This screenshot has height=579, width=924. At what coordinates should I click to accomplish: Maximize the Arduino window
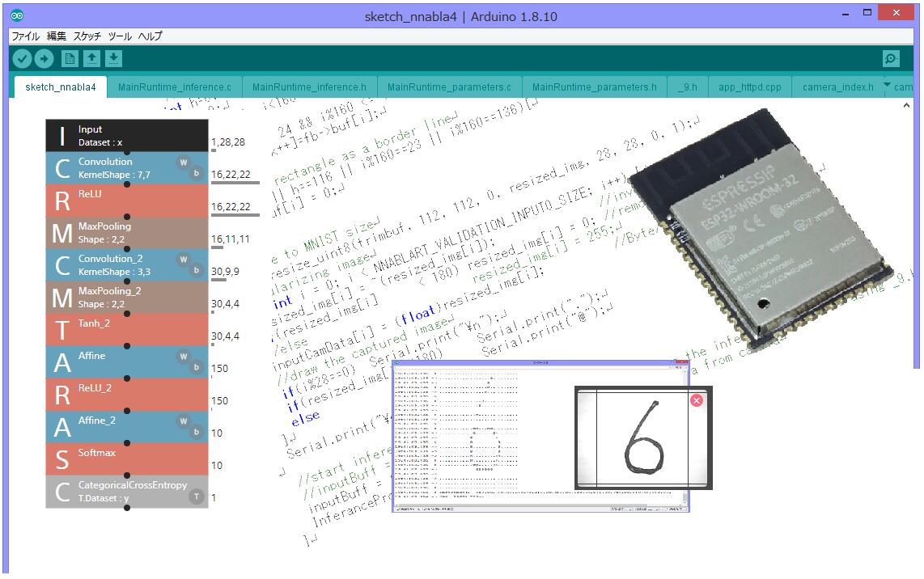[x=867, y=12]
